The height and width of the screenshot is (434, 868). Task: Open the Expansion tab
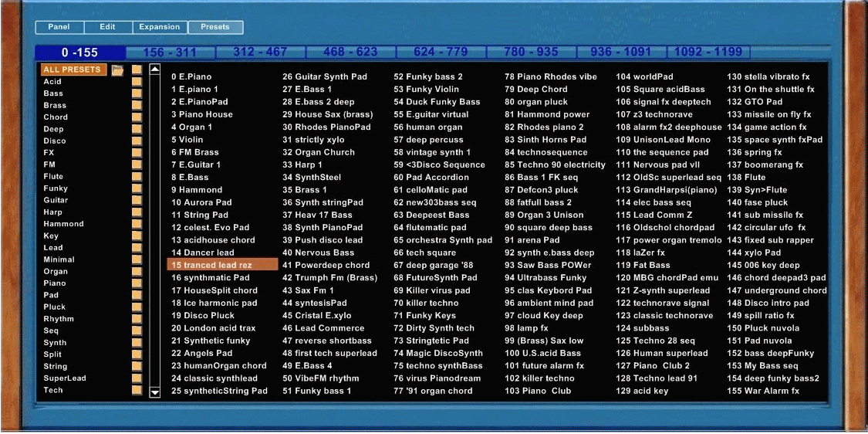point(160,27)
